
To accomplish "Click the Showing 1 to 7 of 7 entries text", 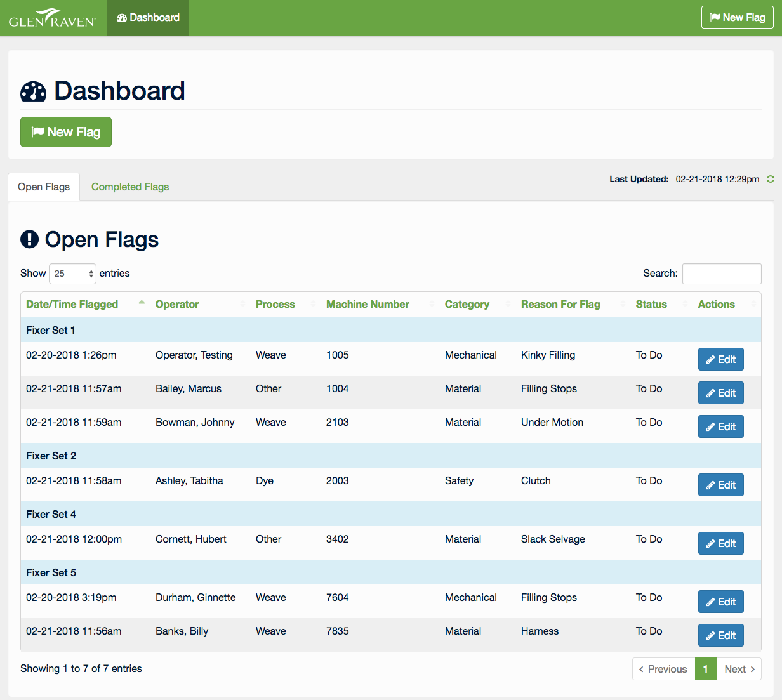I will (81, 669).
